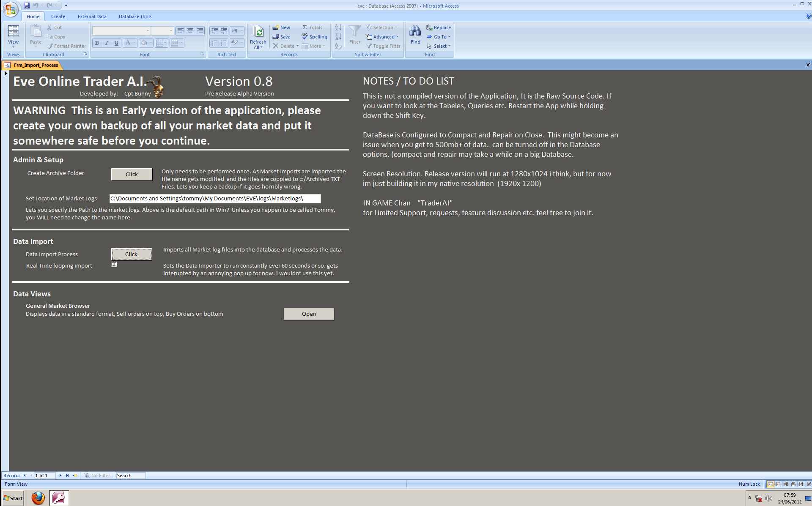Toggle the Bold formatting button

coord(97,43)
